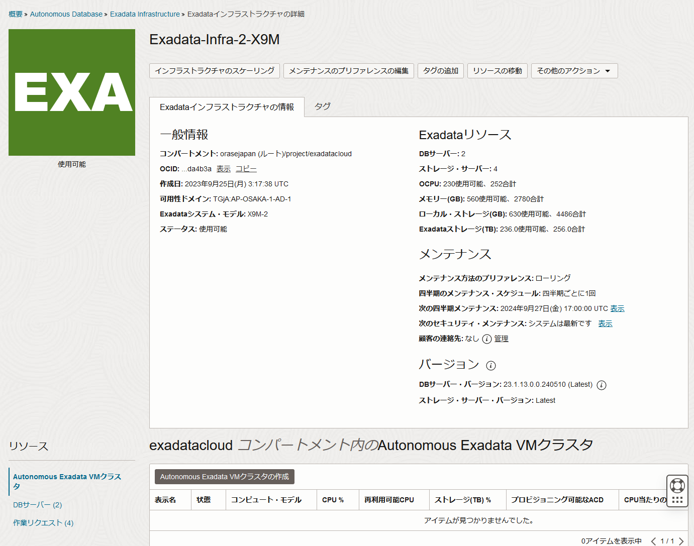Screen dimensions: 694x546
Task: Switch to the タグ tab
Action: [x=322, y=106]
